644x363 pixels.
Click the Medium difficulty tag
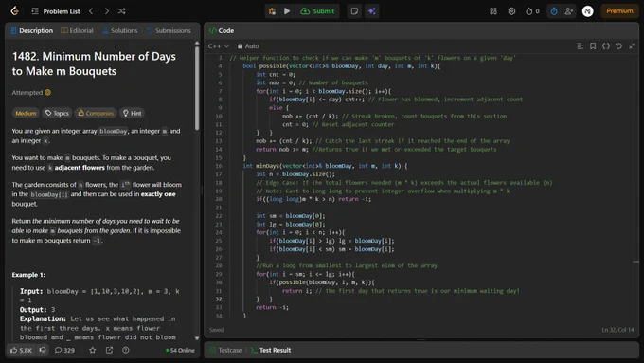click(26, 113)
